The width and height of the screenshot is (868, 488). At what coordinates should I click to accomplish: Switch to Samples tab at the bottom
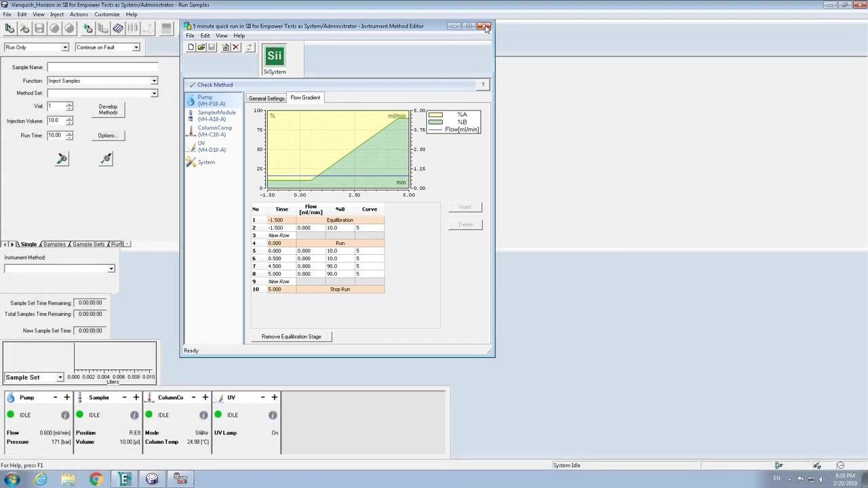(54, 244)
